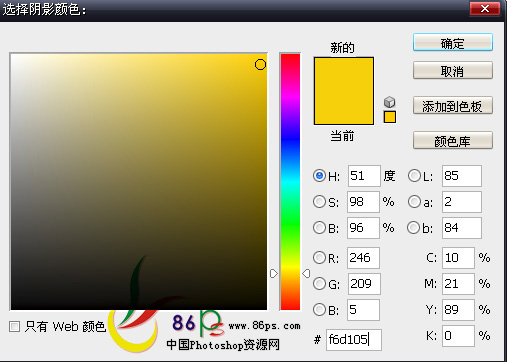Viewport: 507px width, 362px height.
Task: Click the brightness field showing 96
Action: point(363,228)
